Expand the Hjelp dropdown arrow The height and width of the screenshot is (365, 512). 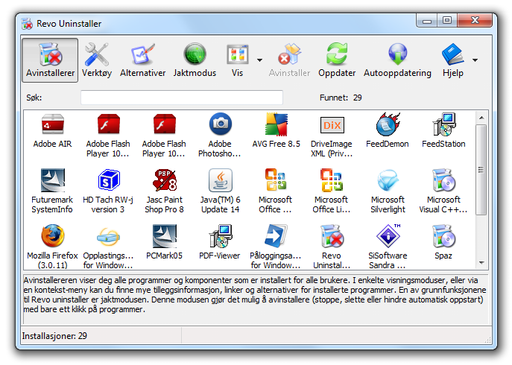point(475,60)
